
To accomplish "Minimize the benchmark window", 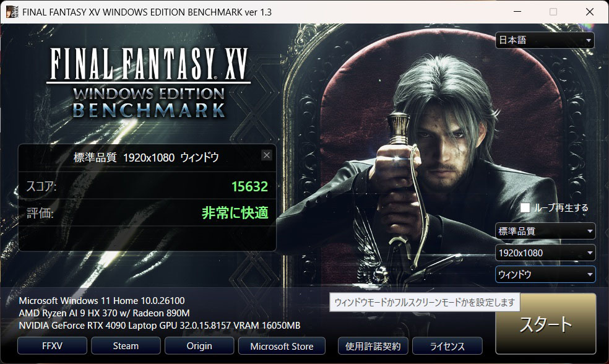I will pyautogui.click(x=517, y=12).
